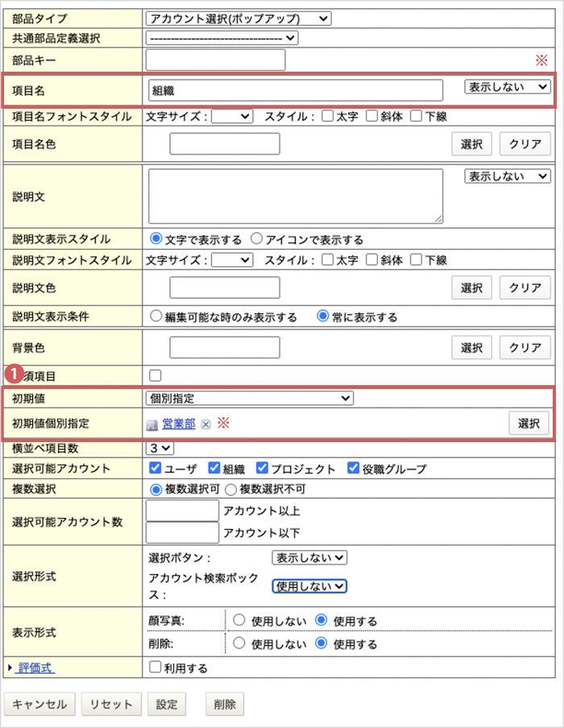Select 複数選択不可 radio button

point(231,490)
